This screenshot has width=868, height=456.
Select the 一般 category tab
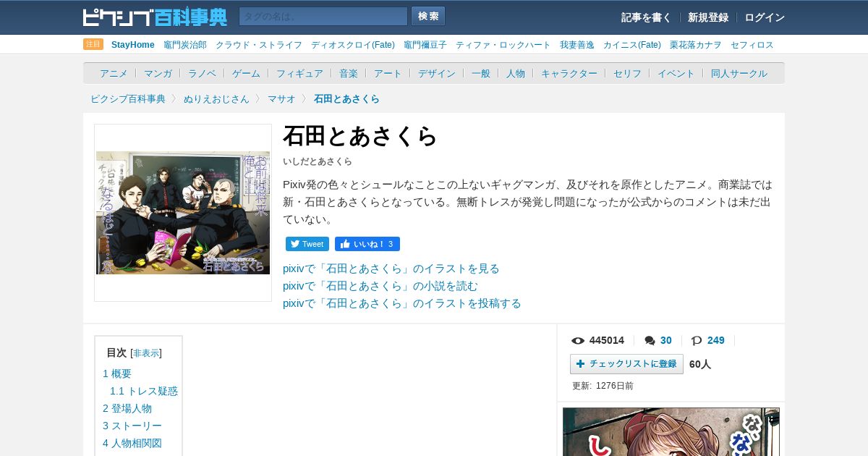[x=481, y=73]
